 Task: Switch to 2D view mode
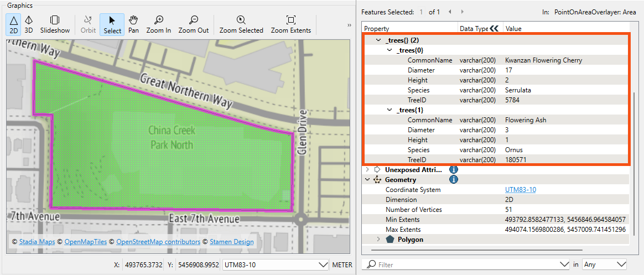pyautogui.click(x=13, y=24)
